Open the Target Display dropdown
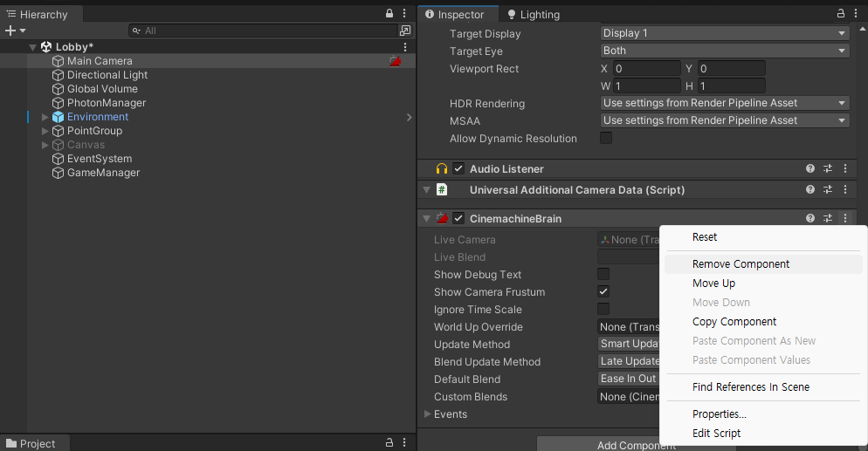Image resolution: width=868 pixels, height=451 pixels. tap(725, 33)
